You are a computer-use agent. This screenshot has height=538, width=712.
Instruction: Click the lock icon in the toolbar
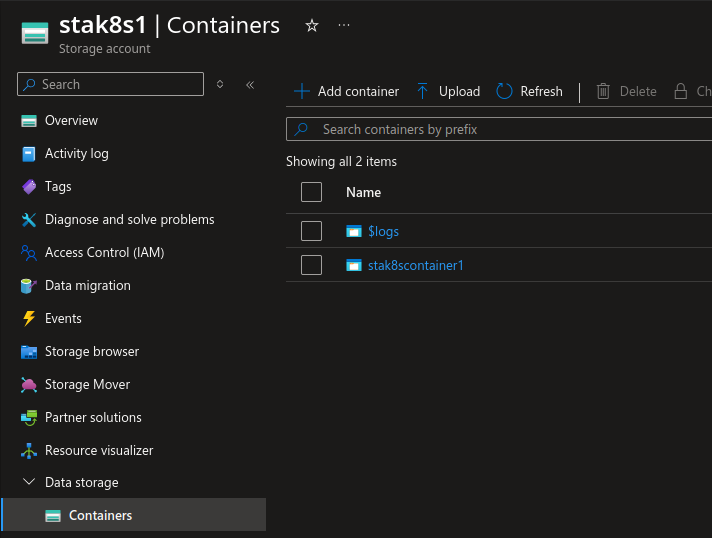click(680, 91)
